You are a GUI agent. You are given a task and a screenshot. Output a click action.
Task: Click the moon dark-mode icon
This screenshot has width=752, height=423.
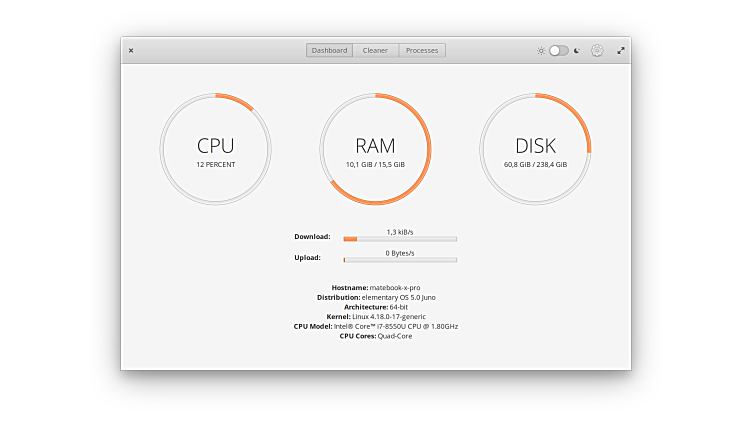tap(576, 51)
